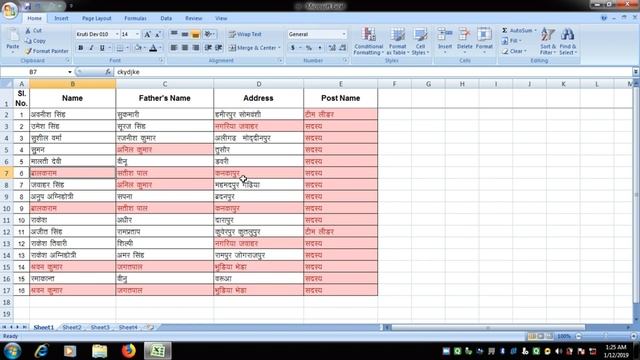
Task: Open the Data tab
Action: pos(166,18)
